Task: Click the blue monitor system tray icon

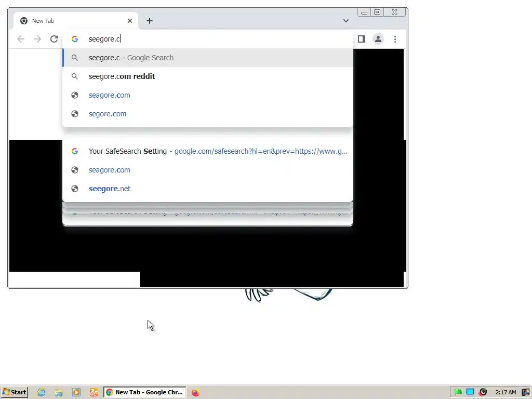Action: [470, 392]
